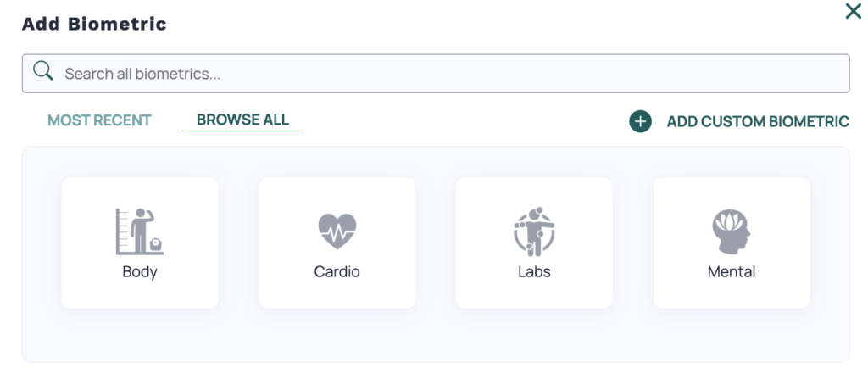The width and height of the screenshot is (868, 368).
Task: Click the Cardio label text
Action: [337, 272]
